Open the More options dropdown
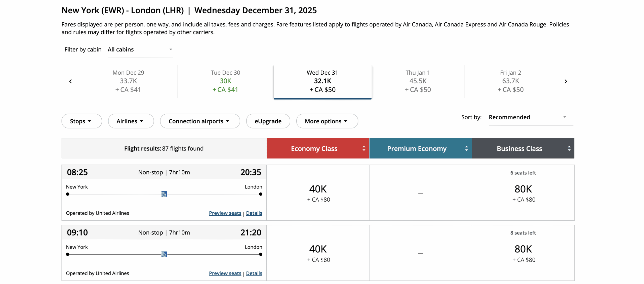This screenshot has width=644, height=284. coord(327,121)
